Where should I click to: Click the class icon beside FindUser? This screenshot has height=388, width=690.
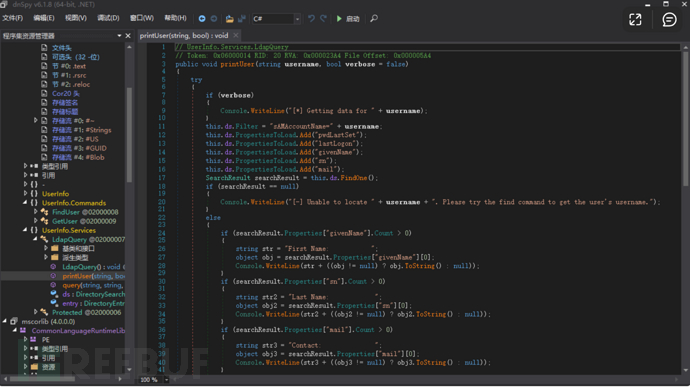tap(44, 212)
